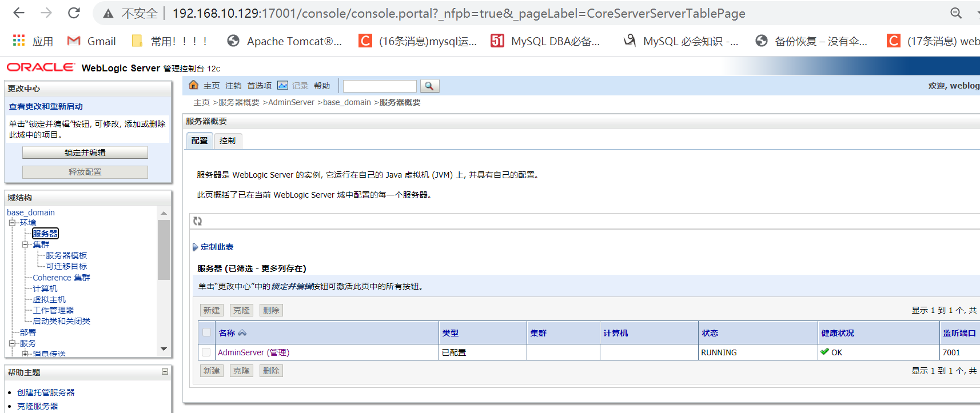980x413 pixels.
Task: Click 主页 in the toolbar
Action: pyautogui.click(x=212, y=86)
